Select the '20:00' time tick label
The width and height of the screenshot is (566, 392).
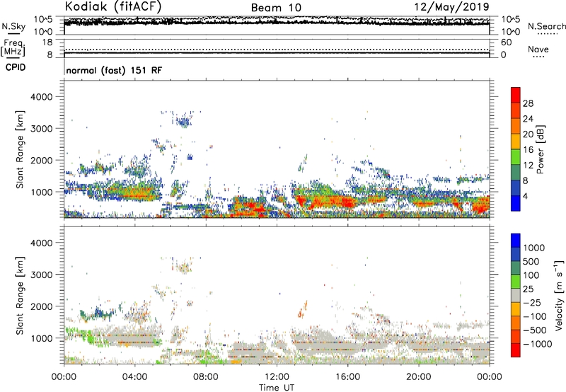(418, 377)
